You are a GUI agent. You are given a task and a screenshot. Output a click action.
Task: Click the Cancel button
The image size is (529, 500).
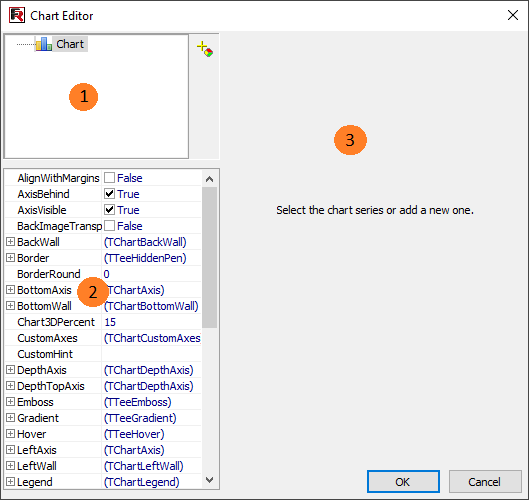tap(485, 482)
